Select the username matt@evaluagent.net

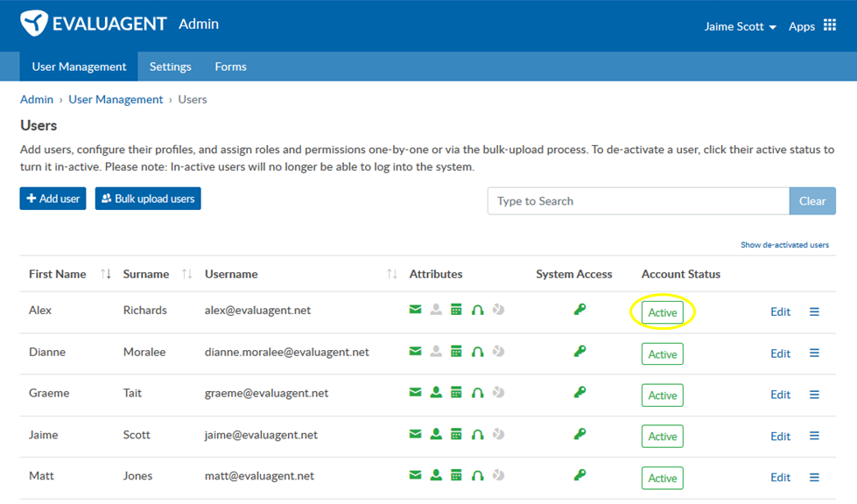point(260,476)
